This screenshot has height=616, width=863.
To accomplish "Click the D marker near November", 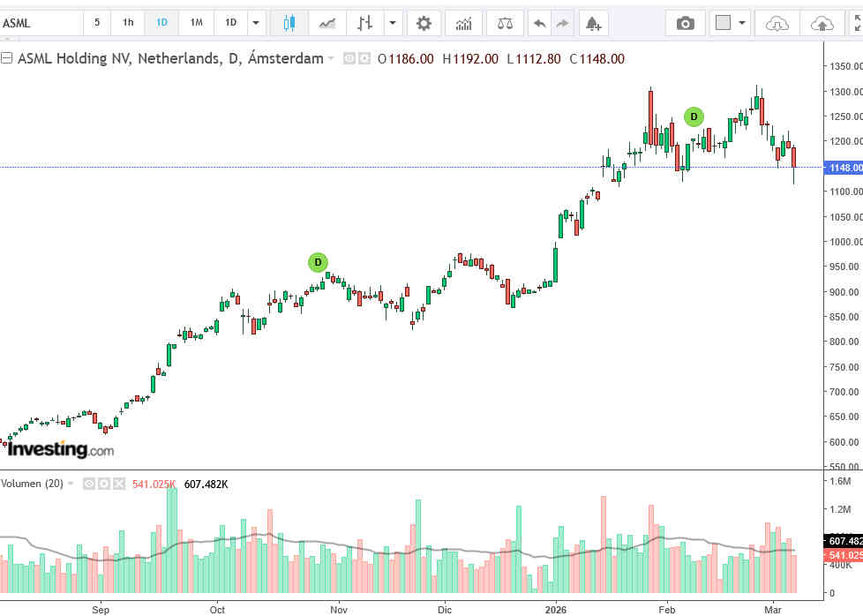I will pos(318,262).
